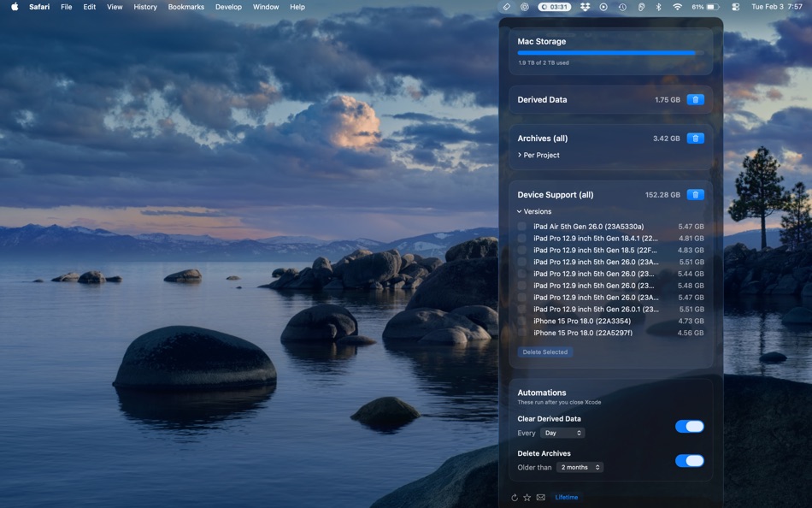Click the Dropbox icon in the menu bar
812x508 pixels.
(x=585, y=7)
